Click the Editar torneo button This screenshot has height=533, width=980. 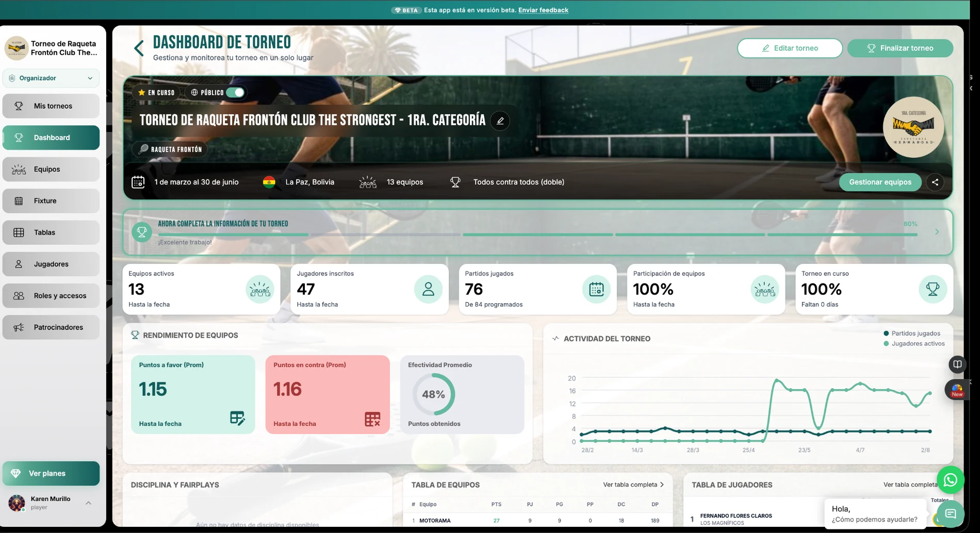(790, 48)
